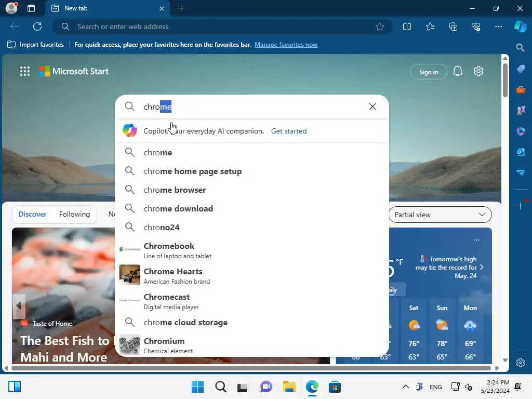The image size is (532, 399).
Task: Click the browser back arrow
Action: tap(15, 26)
